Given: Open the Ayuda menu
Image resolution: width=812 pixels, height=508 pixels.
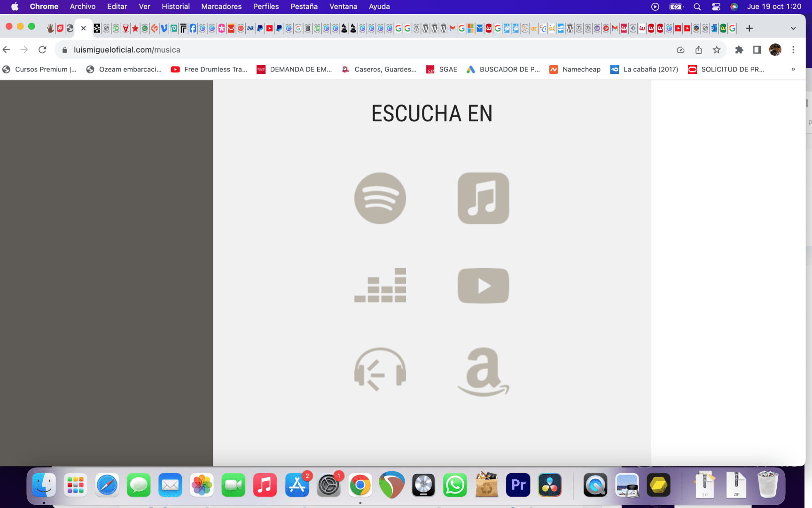Looking at the screenshot, I should click(x=379, y=7).
